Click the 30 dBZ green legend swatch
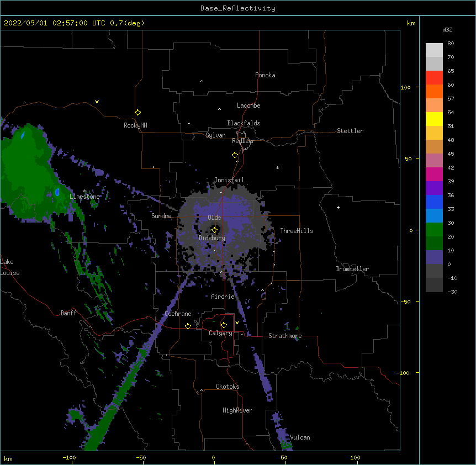This screenshot has height=465, width=476. (434, 230)
